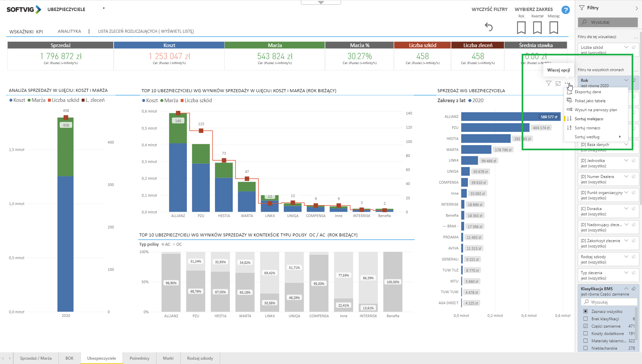642x364 pixels.
Task: Check the Brak klasyfikacji checkbox
Action: click(585, 319)
